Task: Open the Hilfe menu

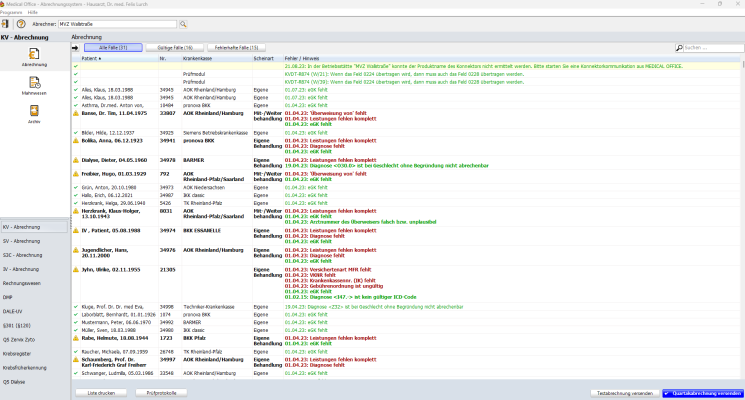Action: click(33, 12)
